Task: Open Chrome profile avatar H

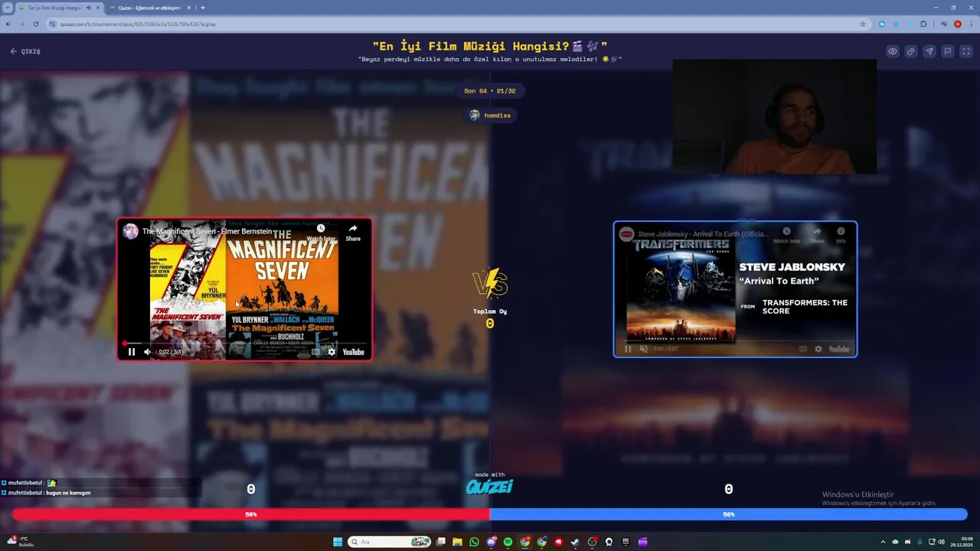Action: click(x=958, y=24)
